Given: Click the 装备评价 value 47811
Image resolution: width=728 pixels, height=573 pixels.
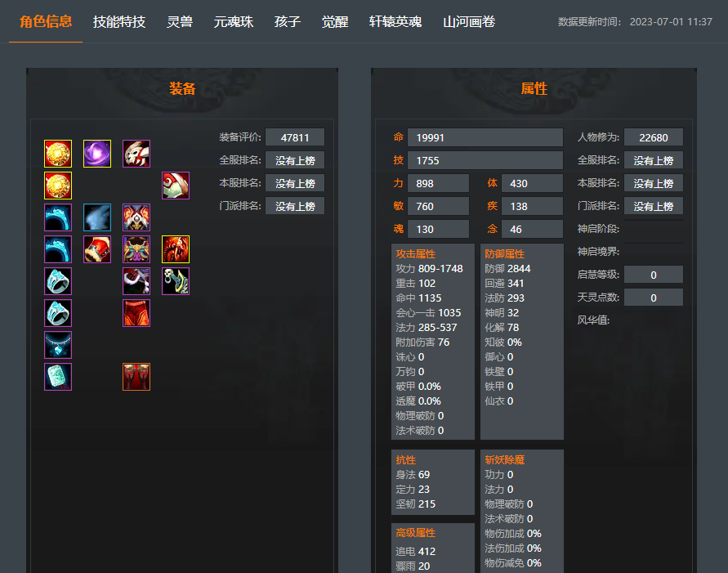Looking at the screenshot, I should [x=295, y=137].
